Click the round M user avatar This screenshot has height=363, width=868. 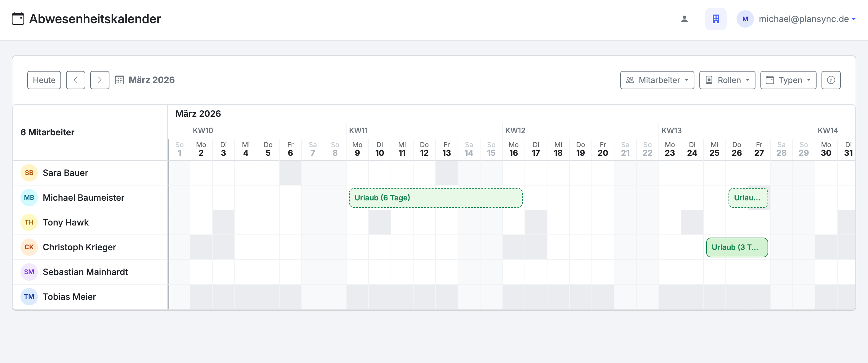[745, 19]
